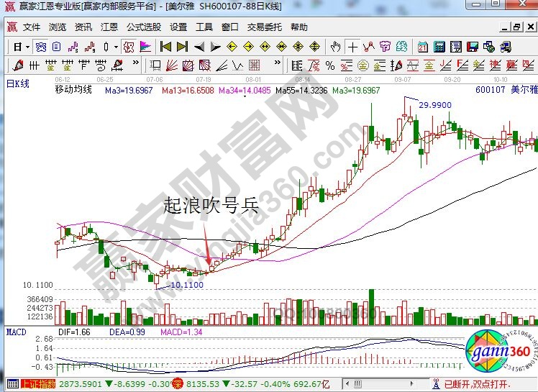Open the calendar icon tool
The image size is (538, 392).
pos(422,47)
